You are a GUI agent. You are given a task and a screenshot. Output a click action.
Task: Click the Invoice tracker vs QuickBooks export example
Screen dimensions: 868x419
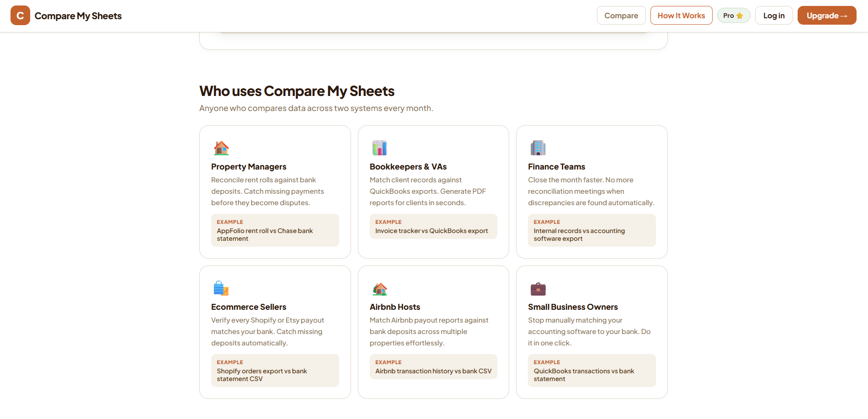click(433, 226)
